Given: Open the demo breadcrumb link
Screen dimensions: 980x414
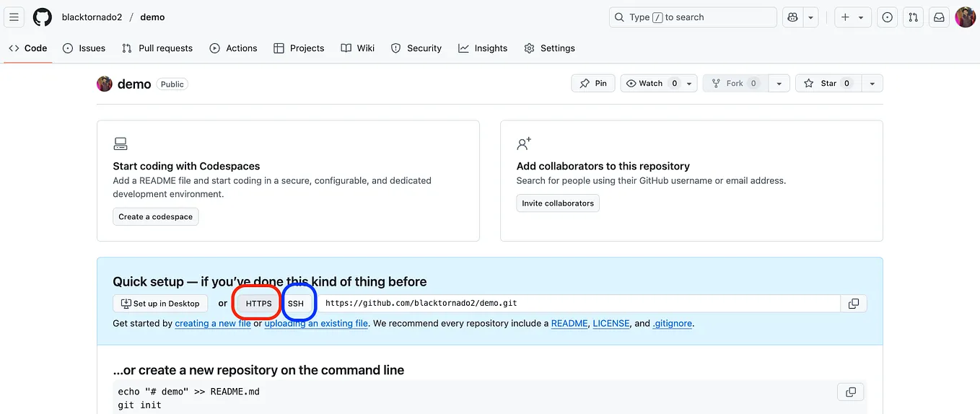Looking at the screenshot, I should [x=152, y=17].
